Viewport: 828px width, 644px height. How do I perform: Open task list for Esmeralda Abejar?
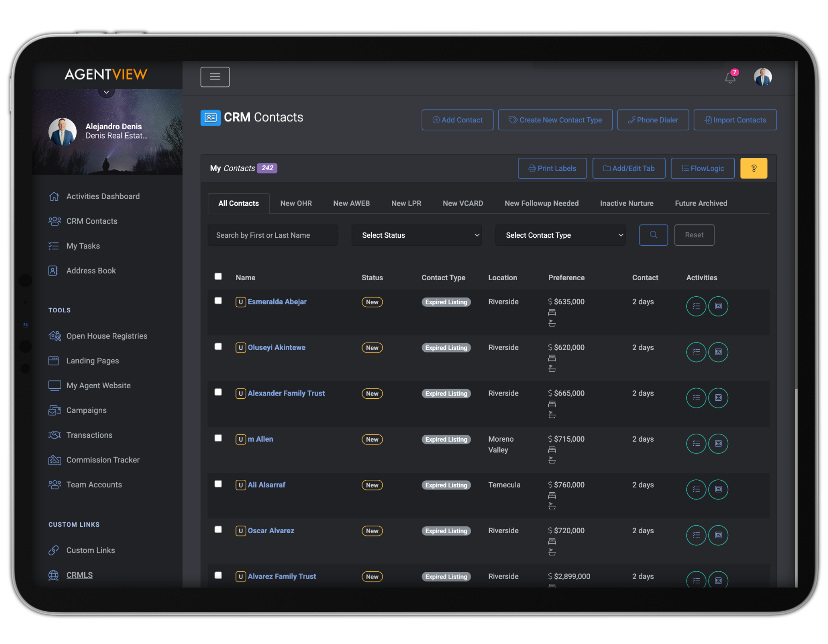[696, 306]
